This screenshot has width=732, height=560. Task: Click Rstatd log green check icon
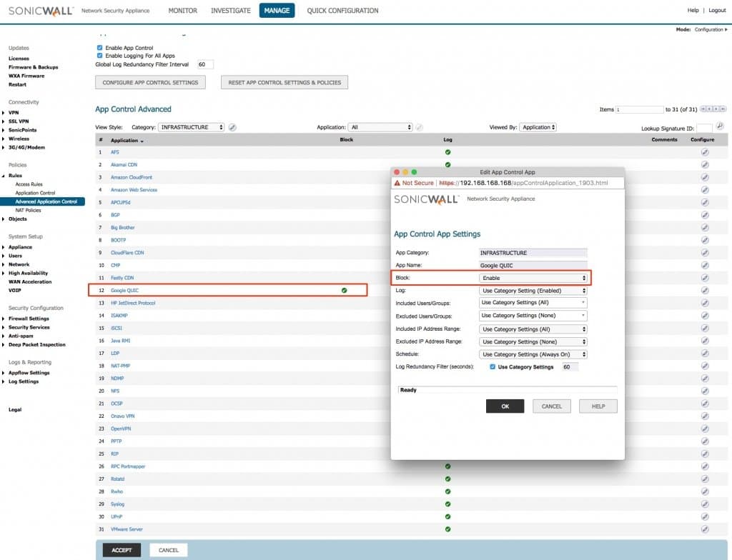(447, 479)
